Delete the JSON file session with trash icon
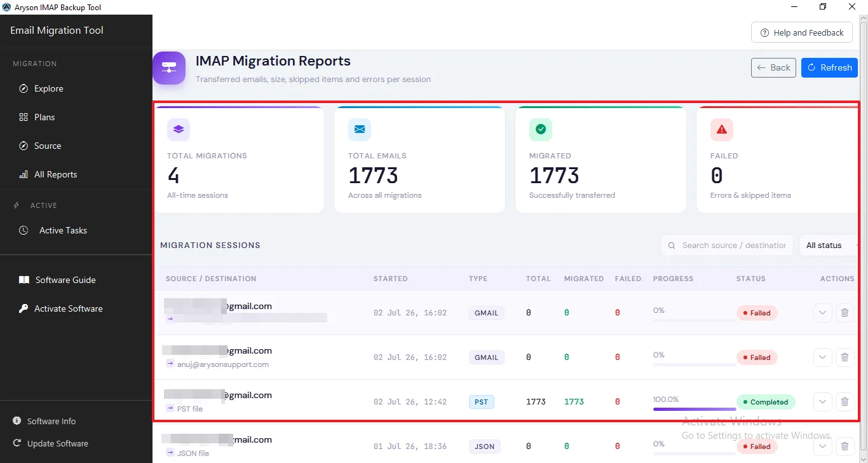The width and height of the screenshot is (868, 463). (x=844, y=446)
